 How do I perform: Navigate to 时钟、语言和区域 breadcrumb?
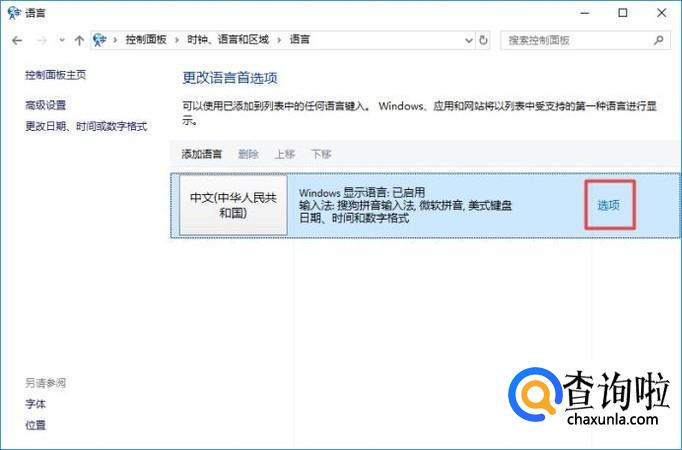pos(229,40)
